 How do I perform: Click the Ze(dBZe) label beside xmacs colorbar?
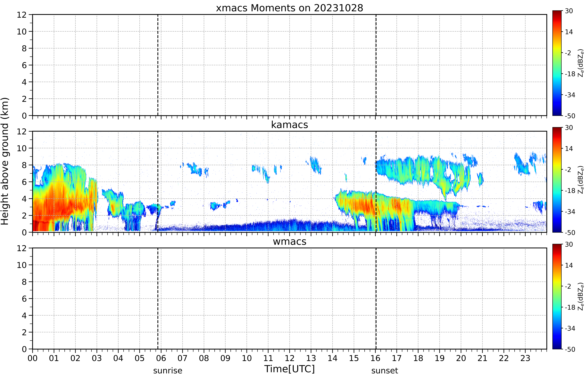pyautogui.click(x=581, y=63)
